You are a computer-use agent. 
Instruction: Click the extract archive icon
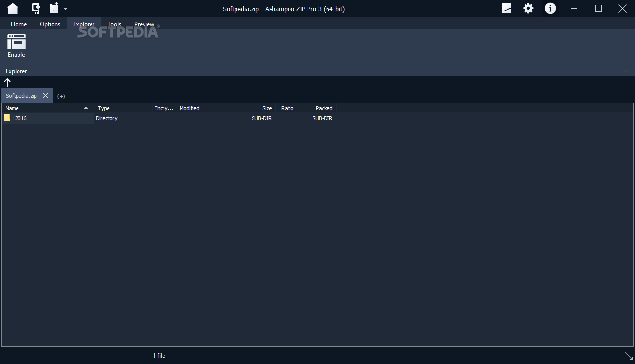point(54,8)
